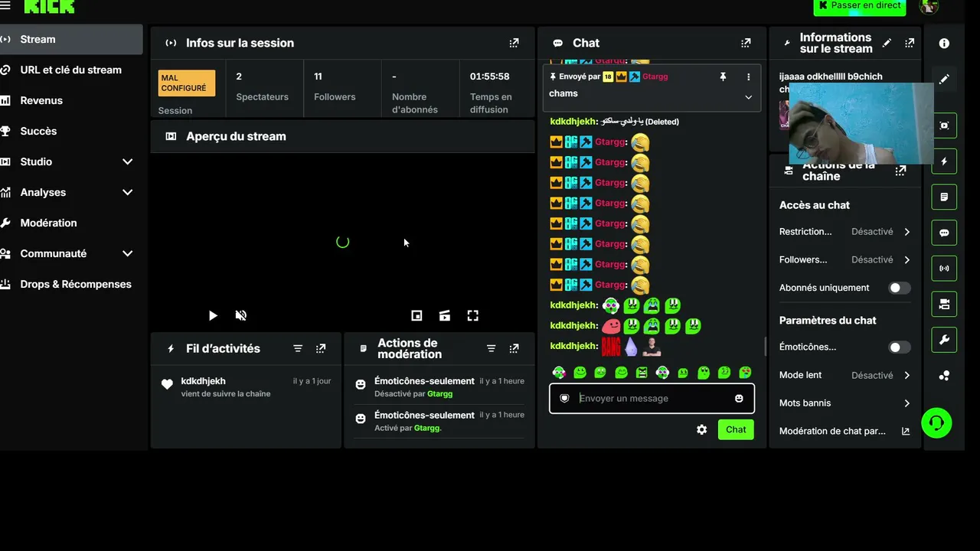Click the wrench icon in right rail
The width and height of the screenshot is (980, 551).
(944, 340)
